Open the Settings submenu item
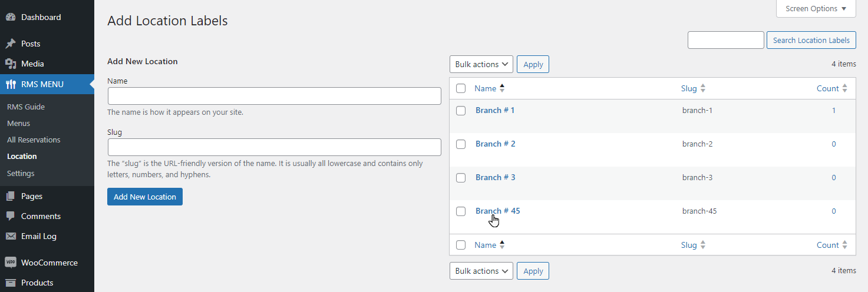The width and height of the screenshot is (868, 292). coord(21,173)
